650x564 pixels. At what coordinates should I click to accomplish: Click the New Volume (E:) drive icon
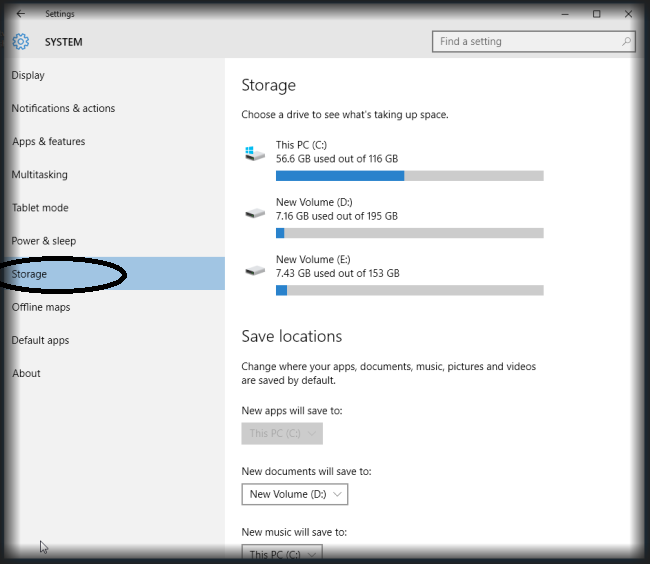(x=255, y=271)
